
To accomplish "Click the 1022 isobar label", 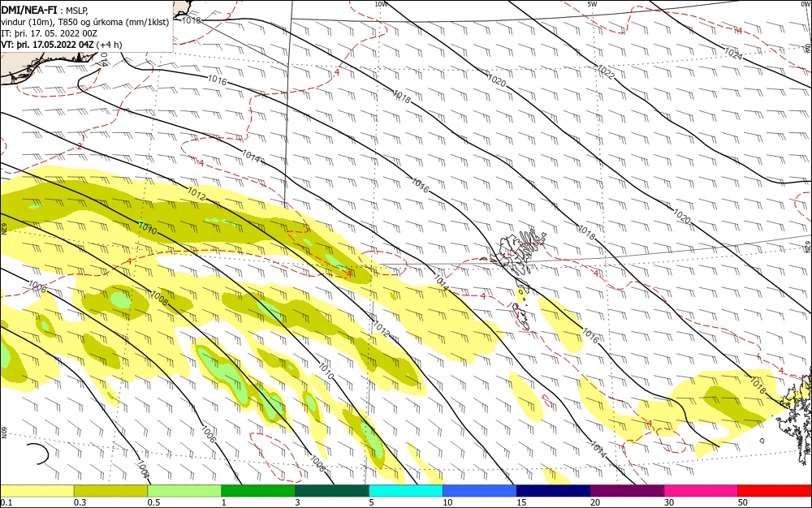I will (x=606, y=72).
